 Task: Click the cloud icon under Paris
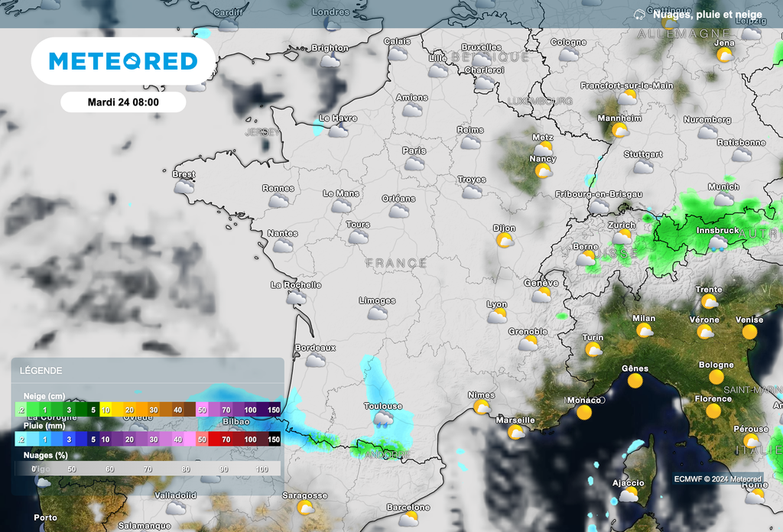click(x=414, y=164)
